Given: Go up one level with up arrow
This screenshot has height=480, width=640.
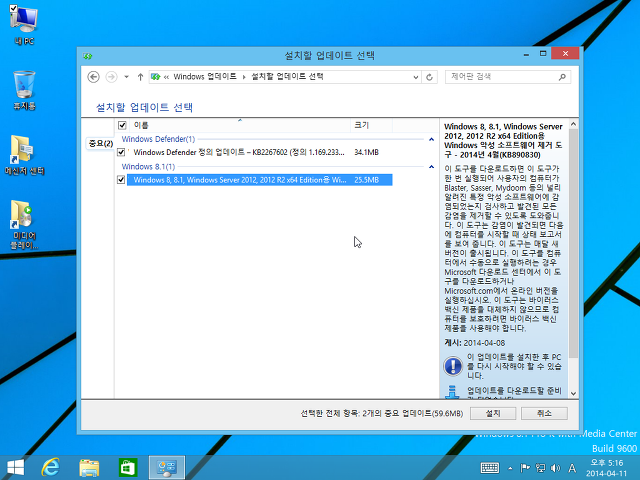Looking at the screenshot, I should click(x=140, y=77).
